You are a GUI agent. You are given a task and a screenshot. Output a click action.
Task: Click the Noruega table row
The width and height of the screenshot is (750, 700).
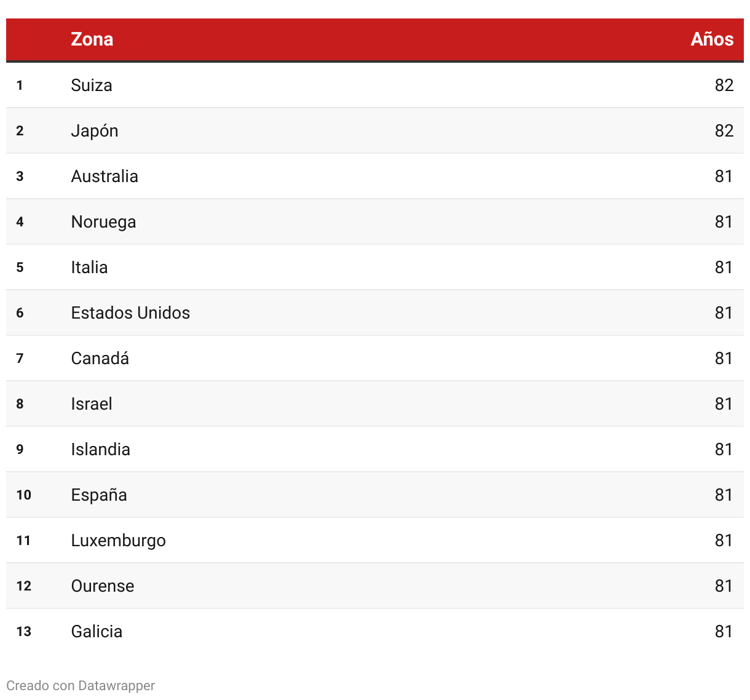[375, 222]
